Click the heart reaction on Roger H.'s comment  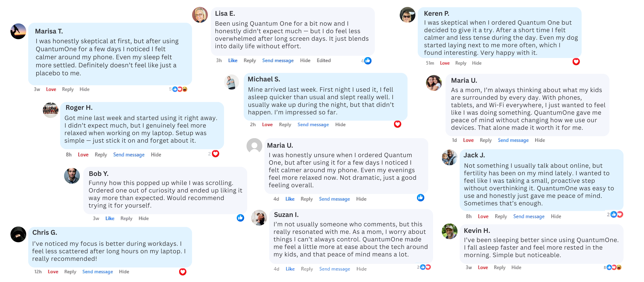pyautogui.click(x=215, y=154)
